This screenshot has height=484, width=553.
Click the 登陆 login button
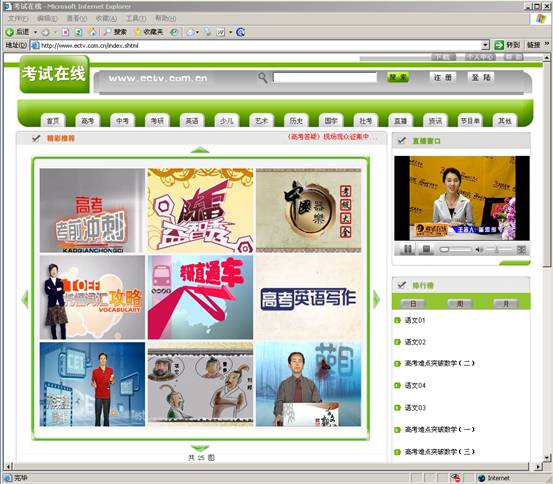(481, 77)
